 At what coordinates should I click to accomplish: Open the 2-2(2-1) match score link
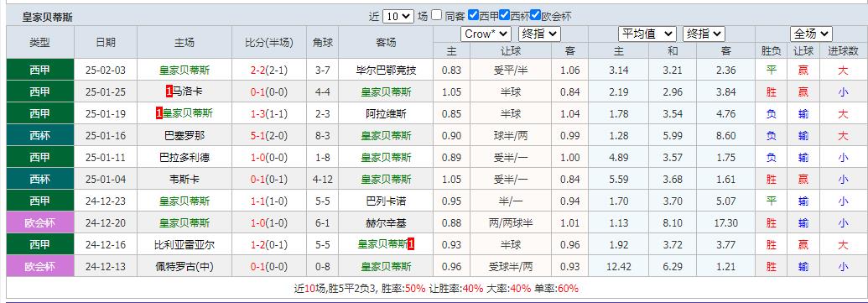(269, 71)
